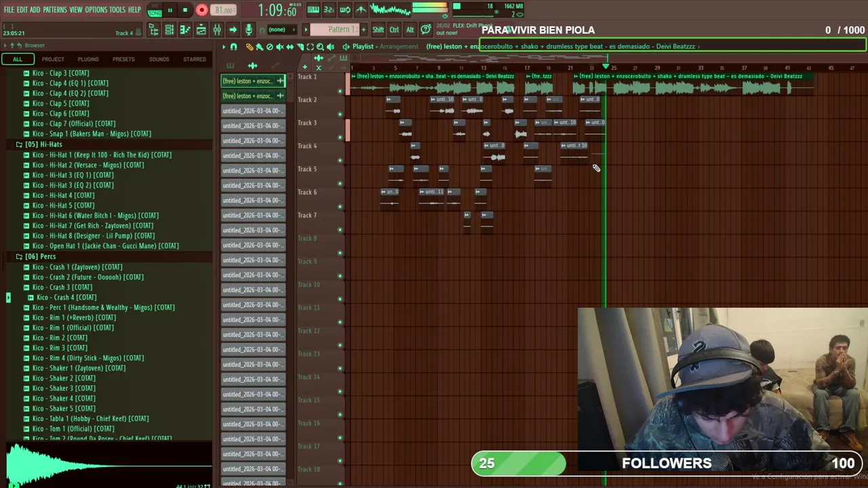868x488 pixels.
Task: Open the playlist snap magnet options
Action: [233, 47]
